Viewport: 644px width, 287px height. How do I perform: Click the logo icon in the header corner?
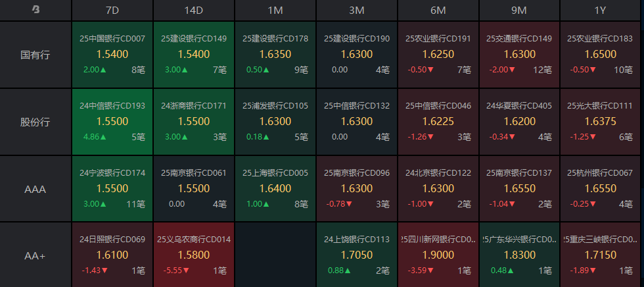point(35,10)
